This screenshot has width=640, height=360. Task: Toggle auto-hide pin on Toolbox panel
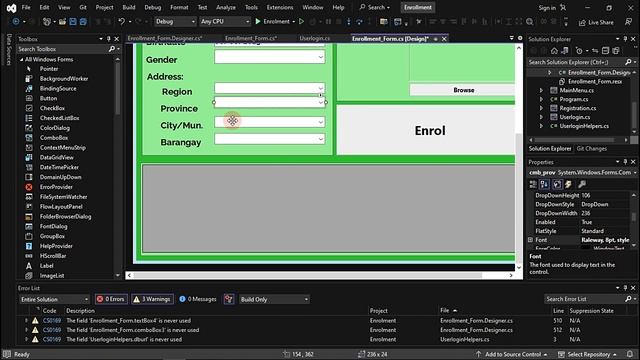[109, 39]
